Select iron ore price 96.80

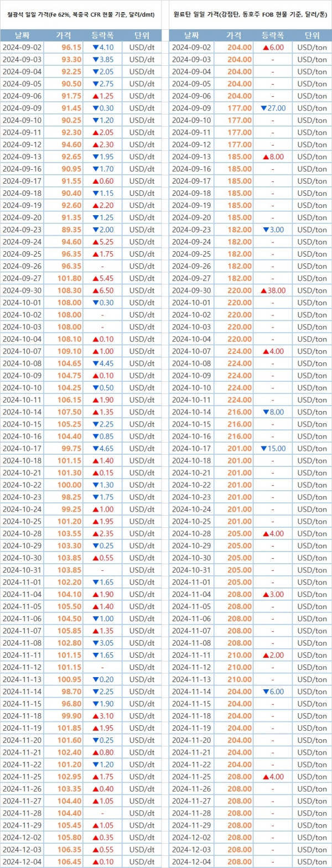coord(71,704)
